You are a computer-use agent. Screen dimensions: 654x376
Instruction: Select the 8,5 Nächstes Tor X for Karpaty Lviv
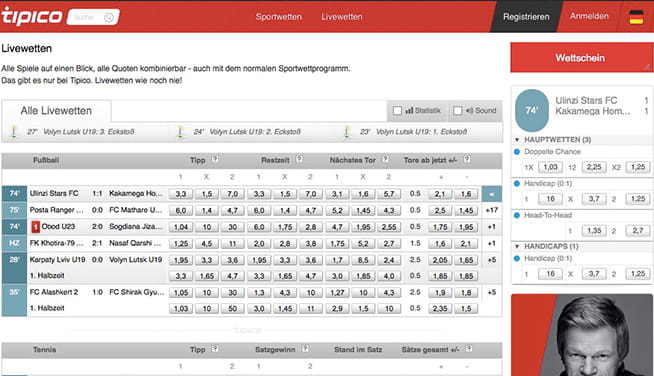363,260
